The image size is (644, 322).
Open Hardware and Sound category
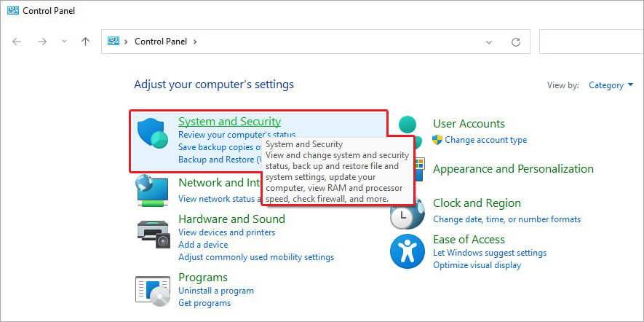tap(231, 219)
